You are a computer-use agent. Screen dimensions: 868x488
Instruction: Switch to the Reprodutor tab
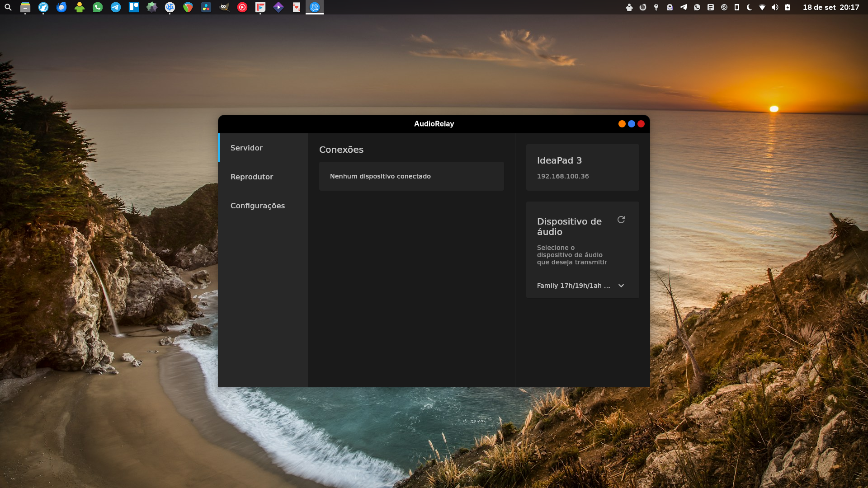click(252, 177)
